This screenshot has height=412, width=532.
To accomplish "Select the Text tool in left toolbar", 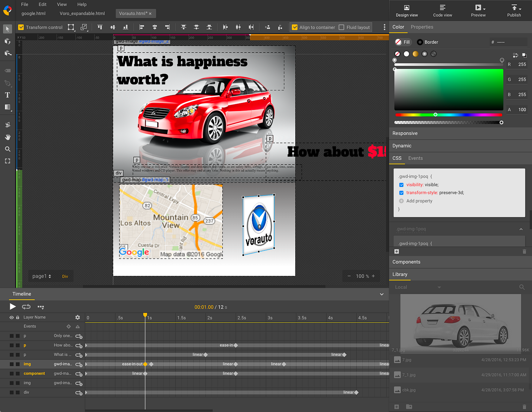I will click(x=7, y=95).
